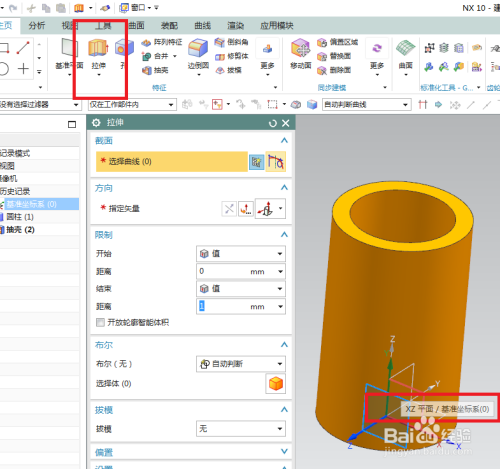Viewport: 500px width, 469px height.
Task: Open the 结束 value type dropdown
Action: pos(241,289)
